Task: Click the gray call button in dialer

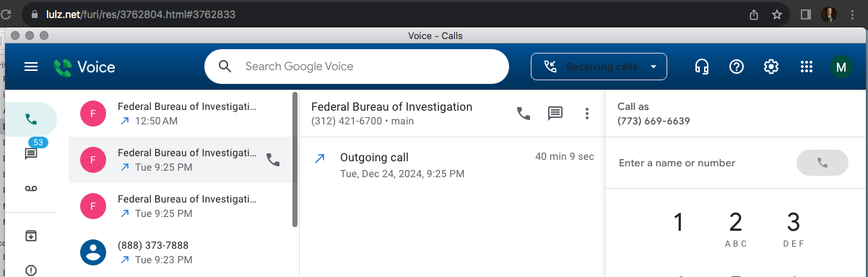Action: click(x=822, y=163)
